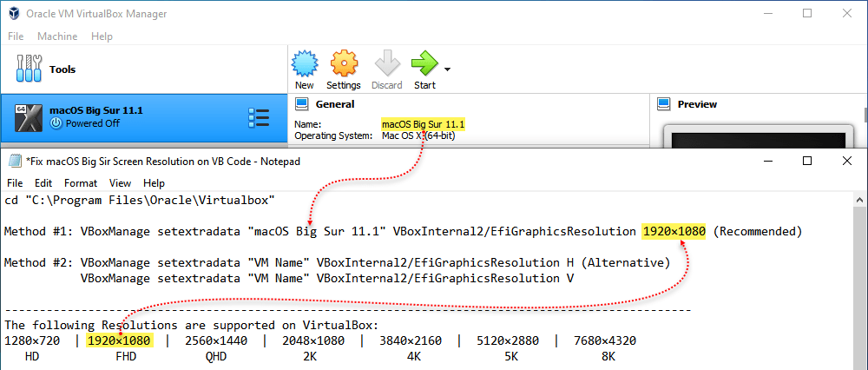The image size is (868, 370).
Task: Click the QHD label in Notepad
Action: click(216, 356)
